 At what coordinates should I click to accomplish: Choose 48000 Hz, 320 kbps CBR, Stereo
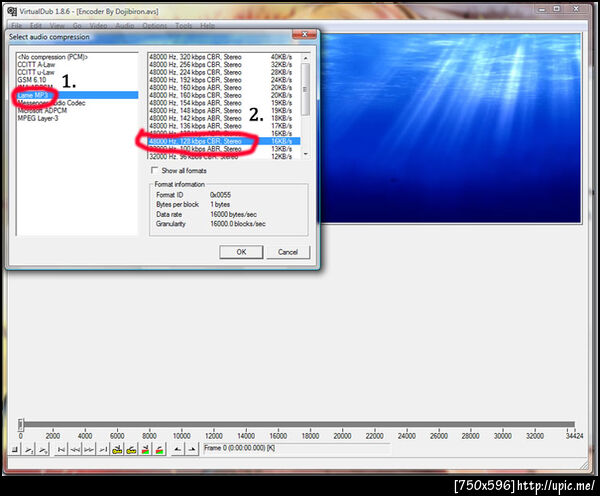click(224, 57)
